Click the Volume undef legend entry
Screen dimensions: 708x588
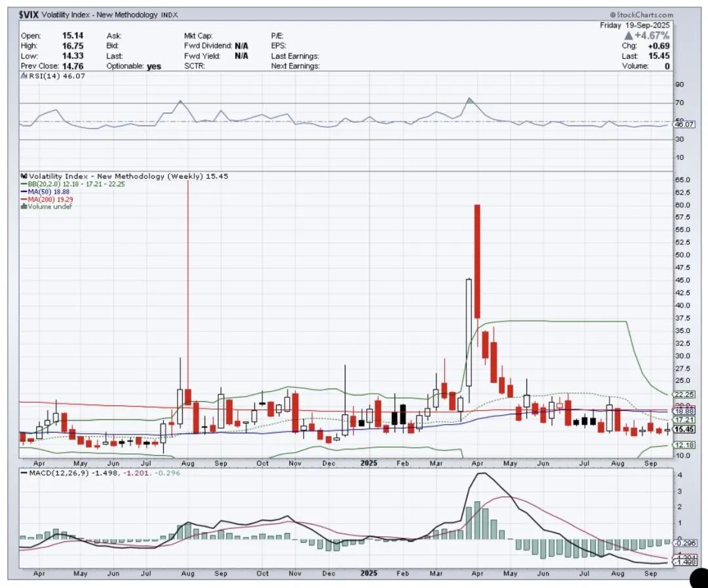coord(50,207)
